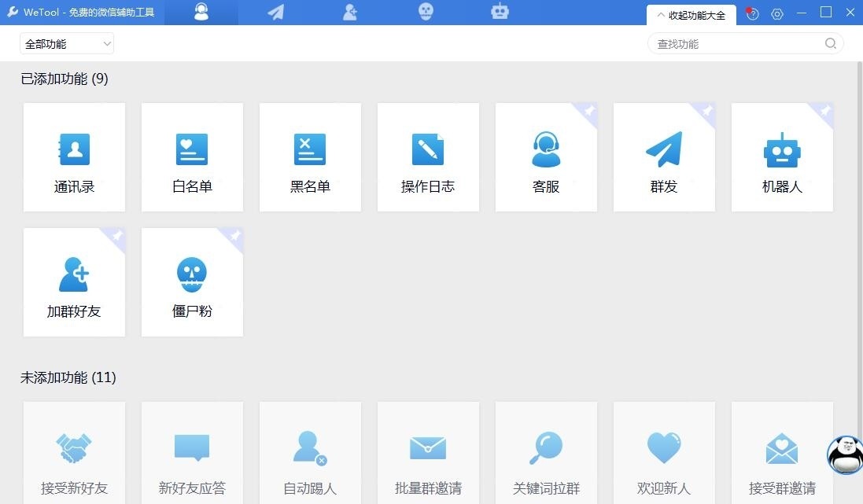Open the 黑名单 blacklist feature card
The height and width of the screenshot is (504, 863).
tap(310, 156)
